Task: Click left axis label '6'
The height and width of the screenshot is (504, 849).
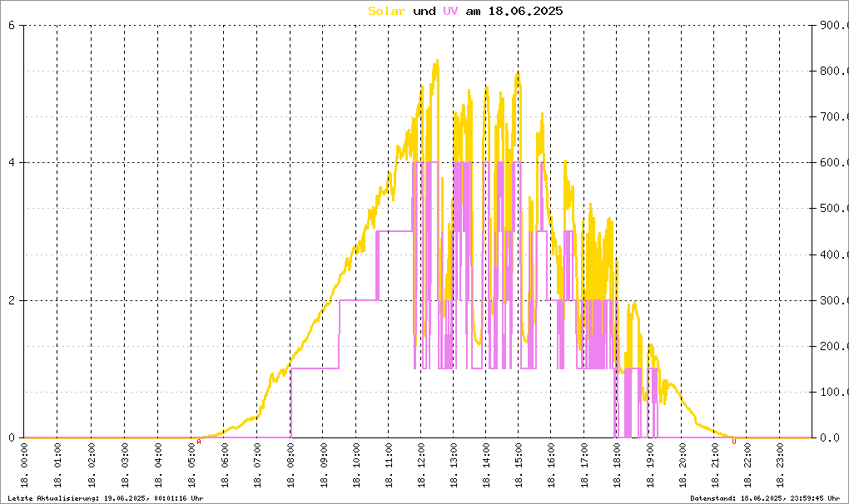Action: pos(12,26)
